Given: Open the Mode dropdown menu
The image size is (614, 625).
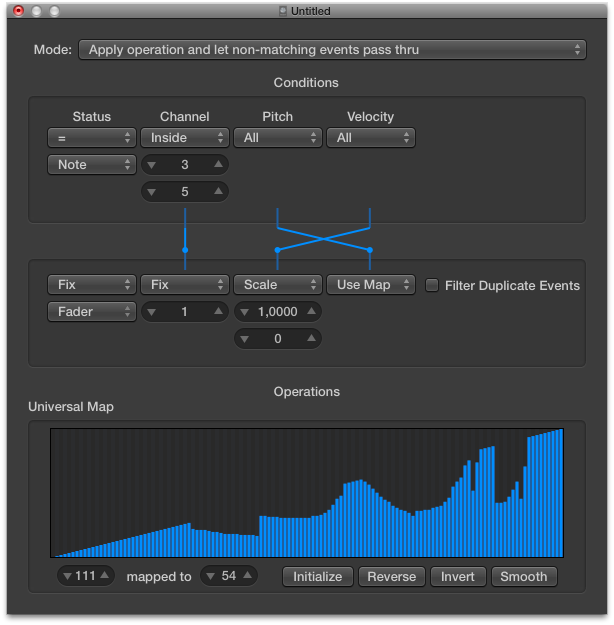Looking at the screenshot, I should 332,50.
